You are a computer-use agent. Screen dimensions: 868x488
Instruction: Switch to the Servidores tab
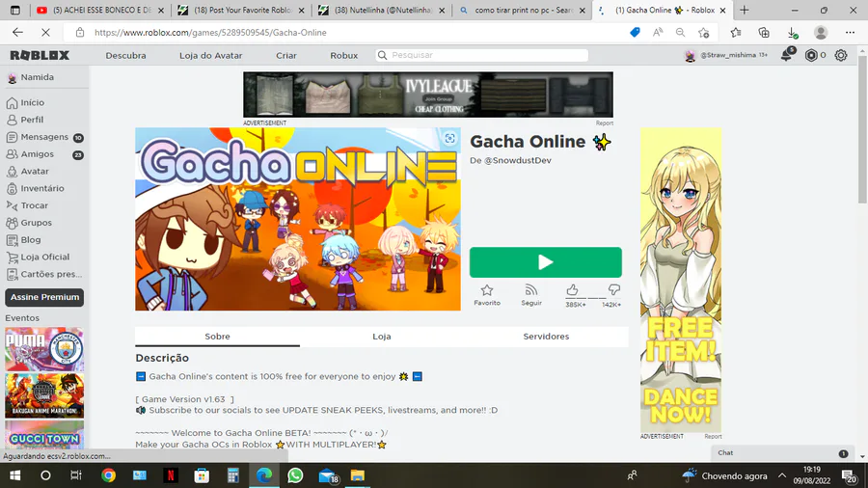(546, 337)
